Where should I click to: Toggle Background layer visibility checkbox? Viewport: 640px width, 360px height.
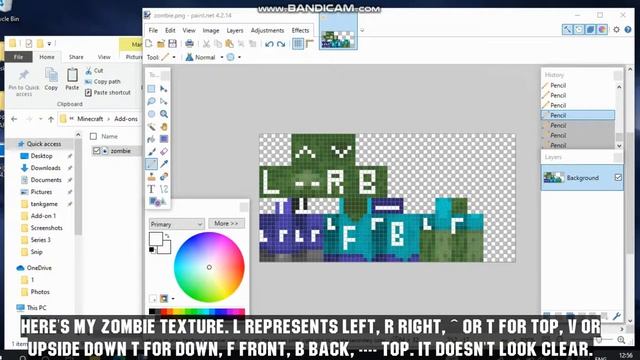pos(618,178)
